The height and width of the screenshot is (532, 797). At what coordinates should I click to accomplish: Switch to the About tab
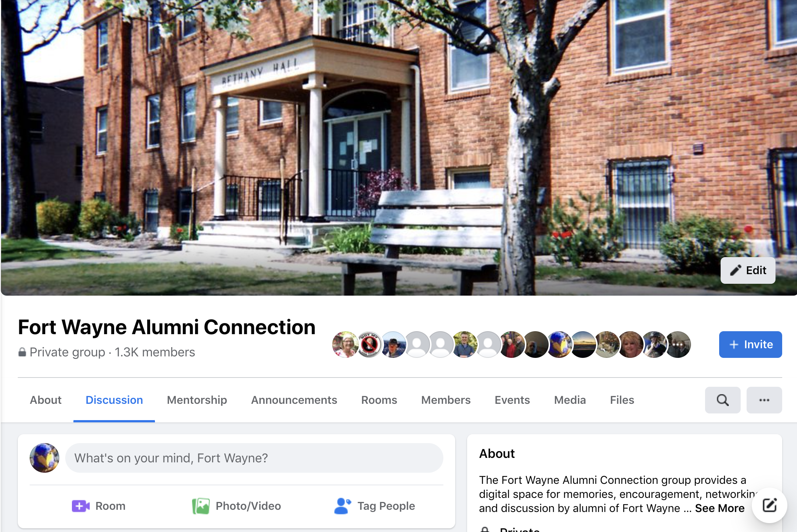pyautogui.click(x=46, y=400)
